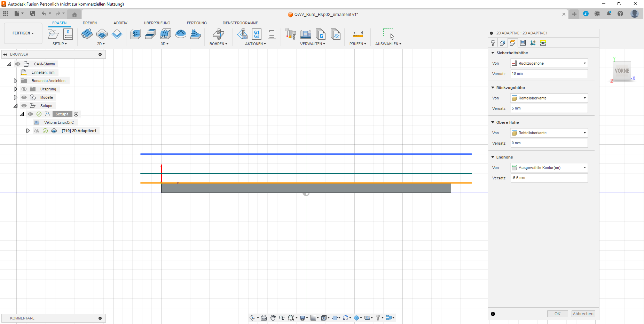644x324 pixels.
Task: Open the FERTIGEN workspace dropdown
Action: [x=23, y=33]
